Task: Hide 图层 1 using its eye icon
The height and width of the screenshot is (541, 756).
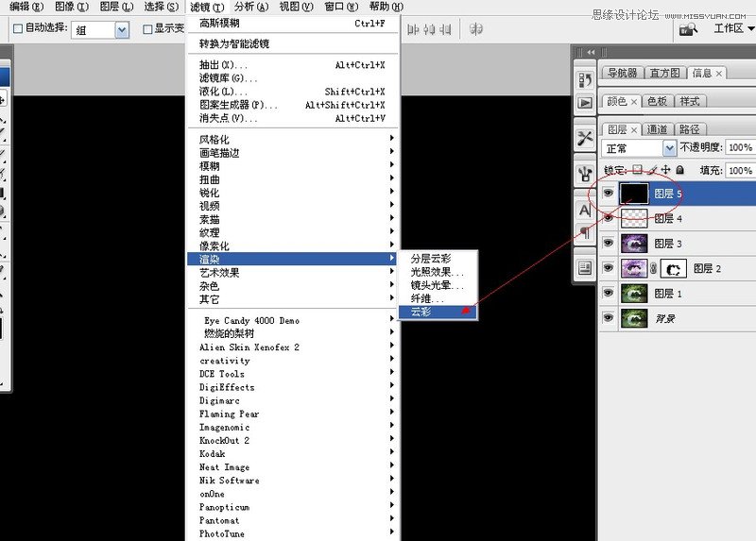Action: tap(609, 293)
